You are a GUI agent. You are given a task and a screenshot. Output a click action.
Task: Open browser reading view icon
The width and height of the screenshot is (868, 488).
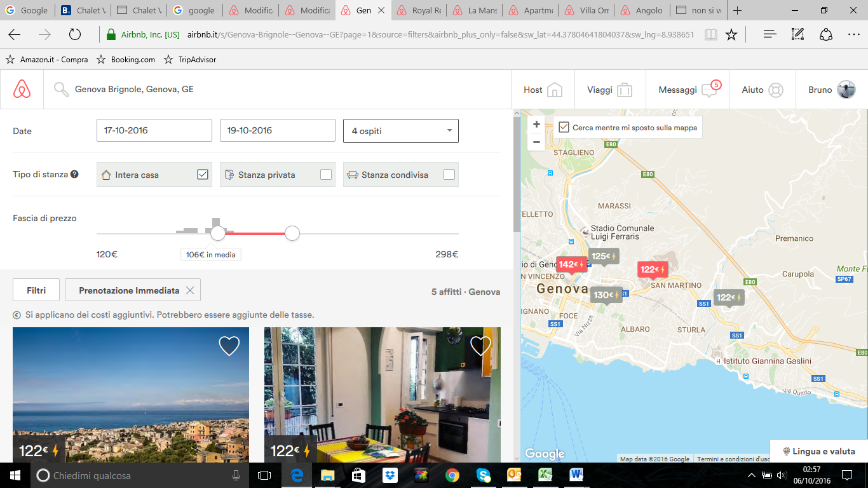coord(710,35)
